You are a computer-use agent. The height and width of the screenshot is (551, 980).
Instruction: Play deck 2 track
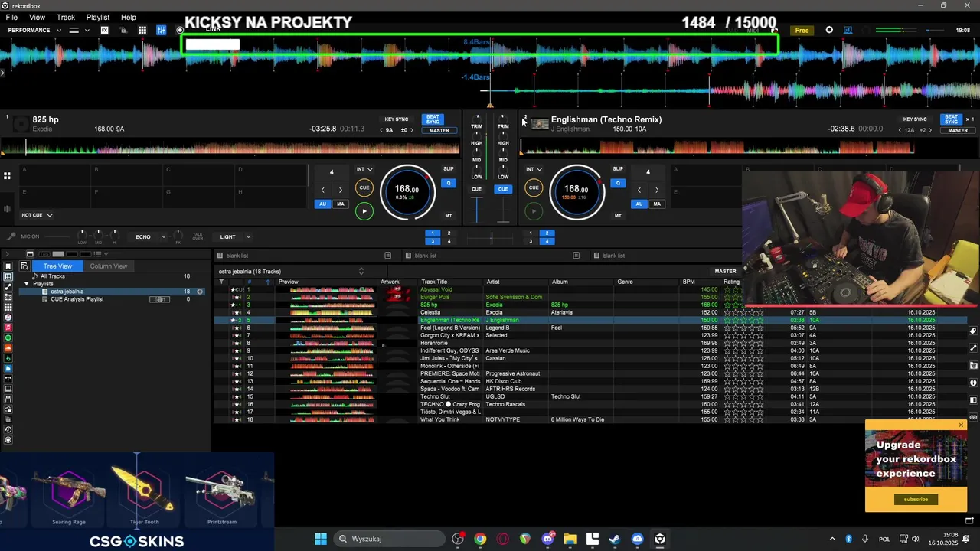(534, 211)
